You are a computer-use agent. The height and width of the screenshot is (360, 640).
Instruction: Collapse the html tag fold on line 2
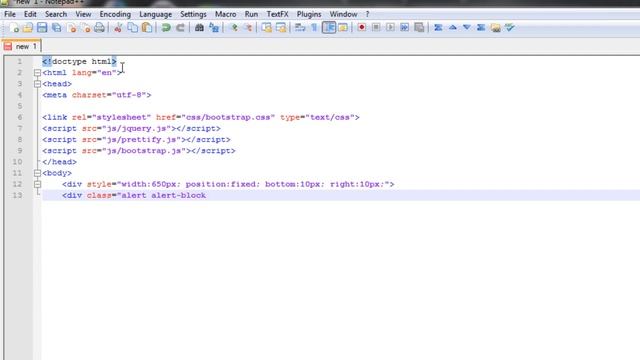click(x=37, y=73)
